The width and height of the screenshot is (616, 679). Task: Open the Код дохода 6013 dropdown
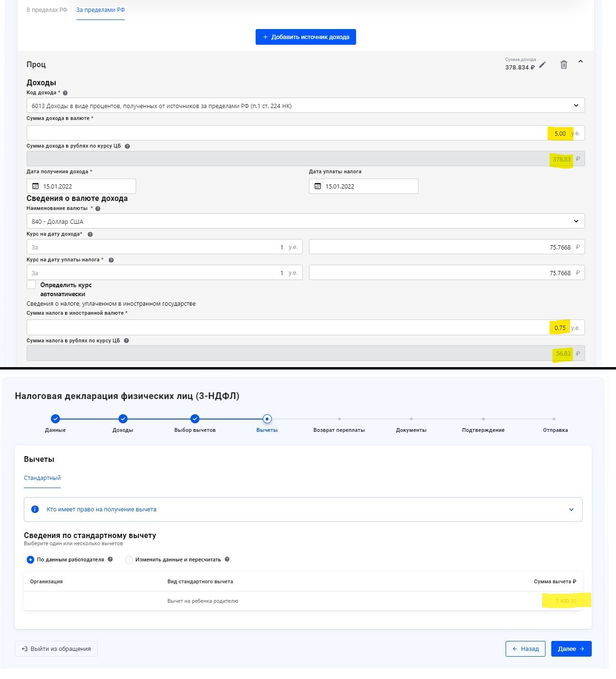306,105
